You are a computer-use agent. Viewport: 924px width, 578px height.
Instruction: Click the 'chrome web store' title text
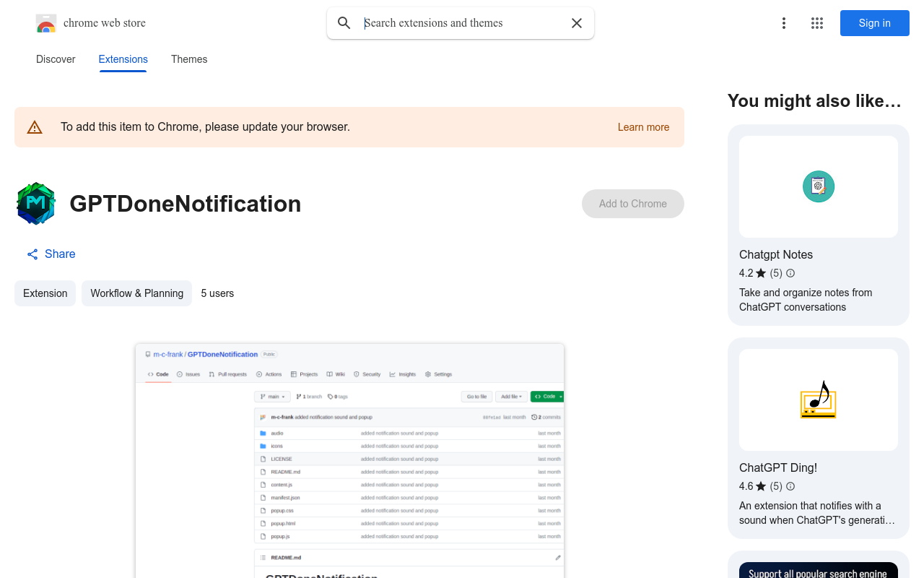[x=105, y=23]
